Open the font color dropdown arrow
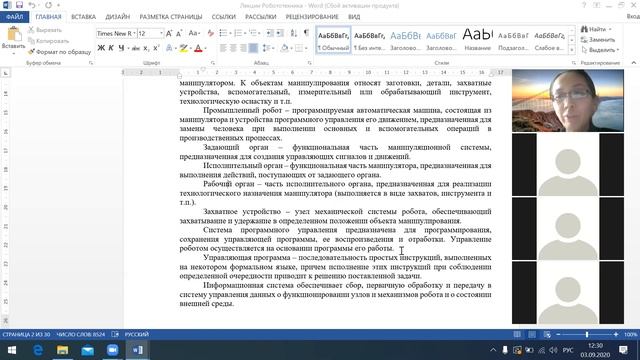Screen dimensions: 640x360 click(x=205, y=48)
